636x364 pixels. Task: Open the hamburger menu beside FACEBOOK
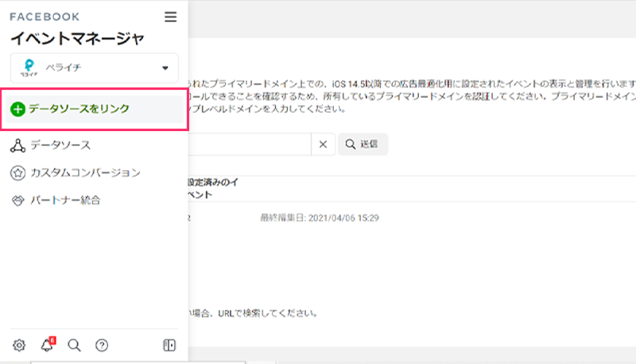point(170,16)
